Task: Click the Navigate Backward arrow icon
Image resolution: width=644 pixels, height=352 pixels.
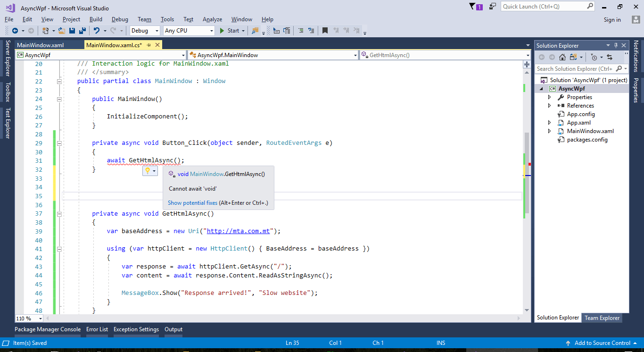Action: point(15,30)
